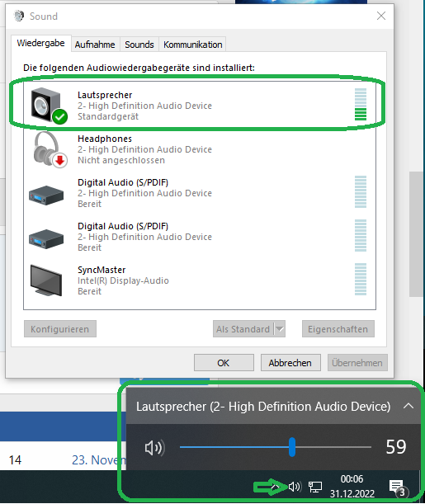The image size is (425, 504).
Task: Click the Eigenschaften button
Action: tap(338, 329)
